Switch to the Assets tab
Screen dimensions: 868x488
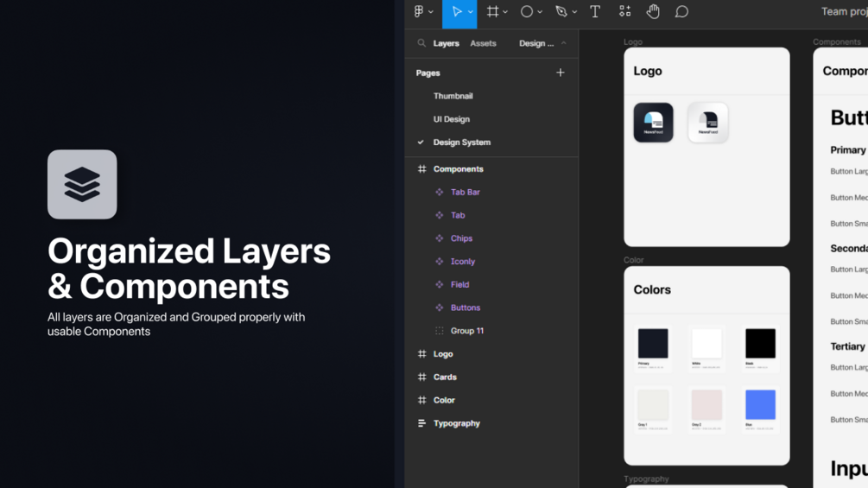(484, 43)
